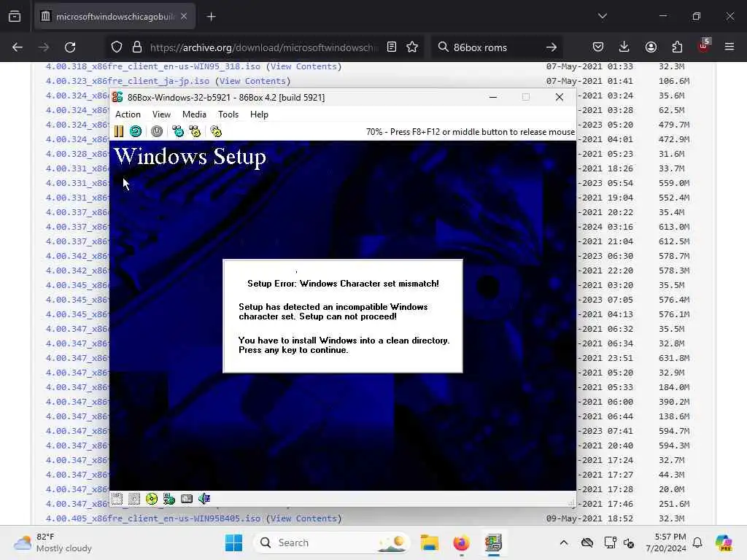Expand list all tabs dropdown arrow
Image resolution: width=747 pixels, height=560 pixels.
point(602,16)
